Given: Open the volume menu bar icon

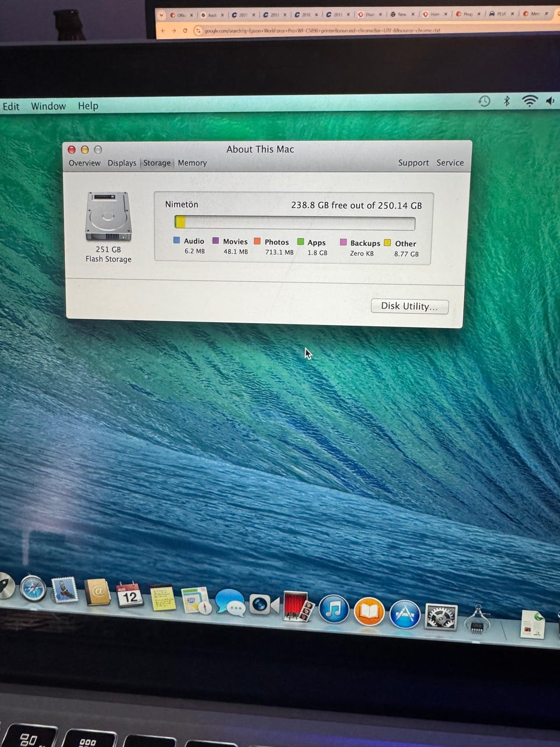Looking at the screenshot, I should [x=550, y=101].
